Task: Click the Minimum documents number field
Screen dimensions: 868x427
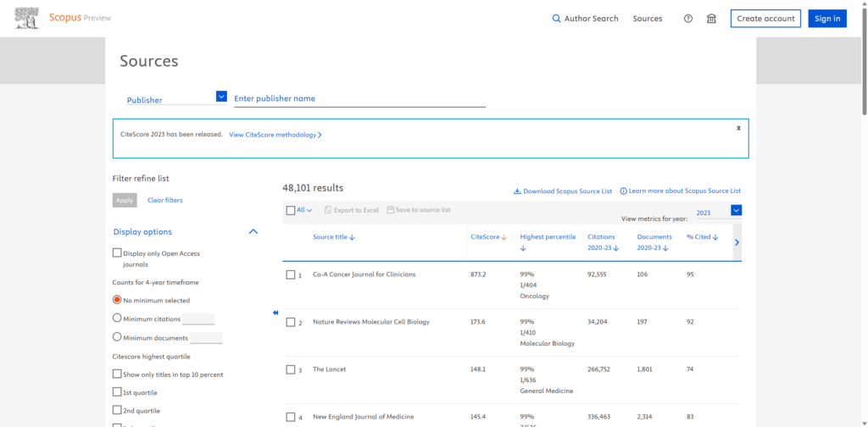Action: pos(206,337)
